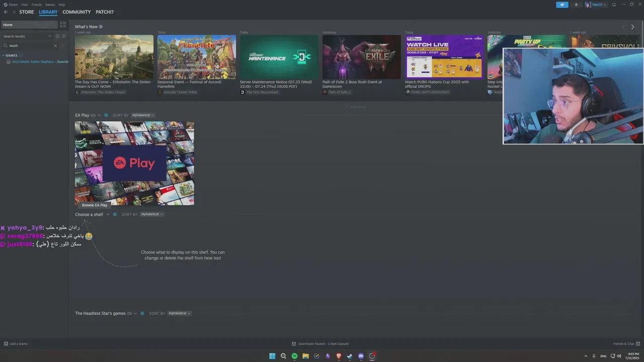Toggle the EA Play shelf options circle
644x362 pixels.
[106, 115]
